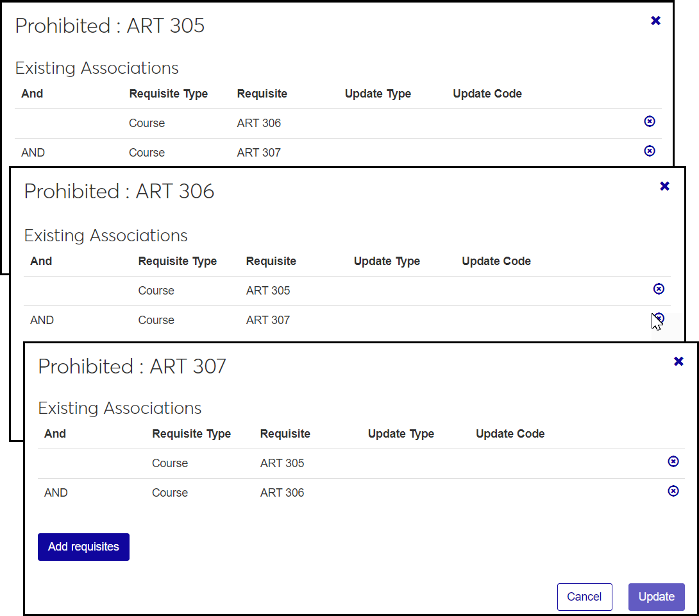Close the Prohibited : ART 305 dialog
The width and height of the screenshot is (699, 616).
655,21
